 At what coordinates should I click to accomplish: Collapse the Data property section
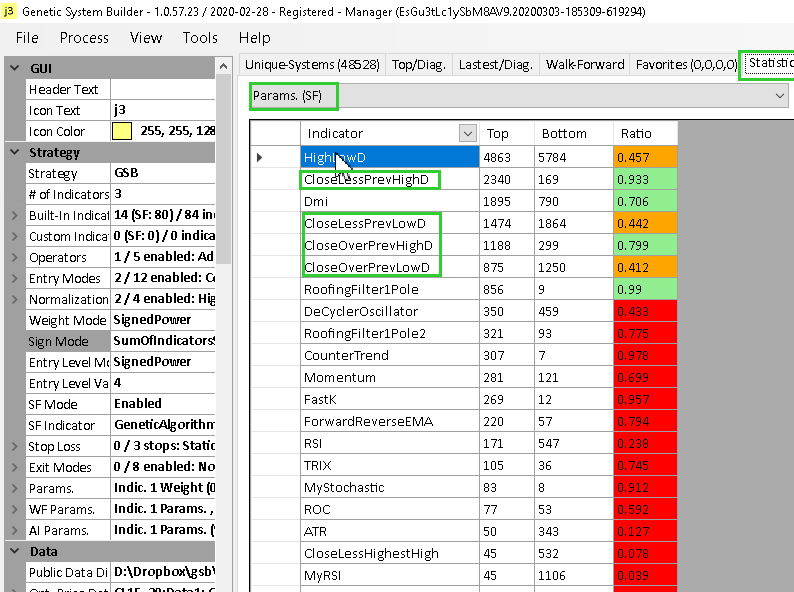(14, 551)
